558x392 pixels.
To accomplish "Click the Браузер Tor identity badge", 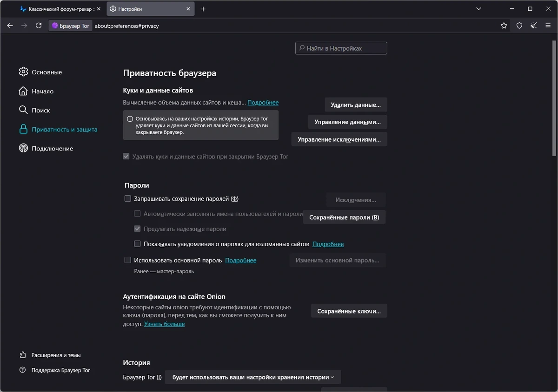I will click(x=70, y=26).
